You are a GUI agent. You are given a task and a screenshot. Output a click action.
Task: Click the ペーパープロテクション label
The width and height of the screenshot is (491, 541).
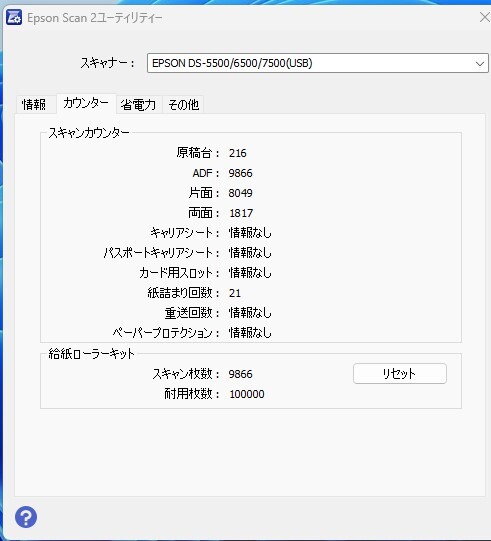(166, 333)
